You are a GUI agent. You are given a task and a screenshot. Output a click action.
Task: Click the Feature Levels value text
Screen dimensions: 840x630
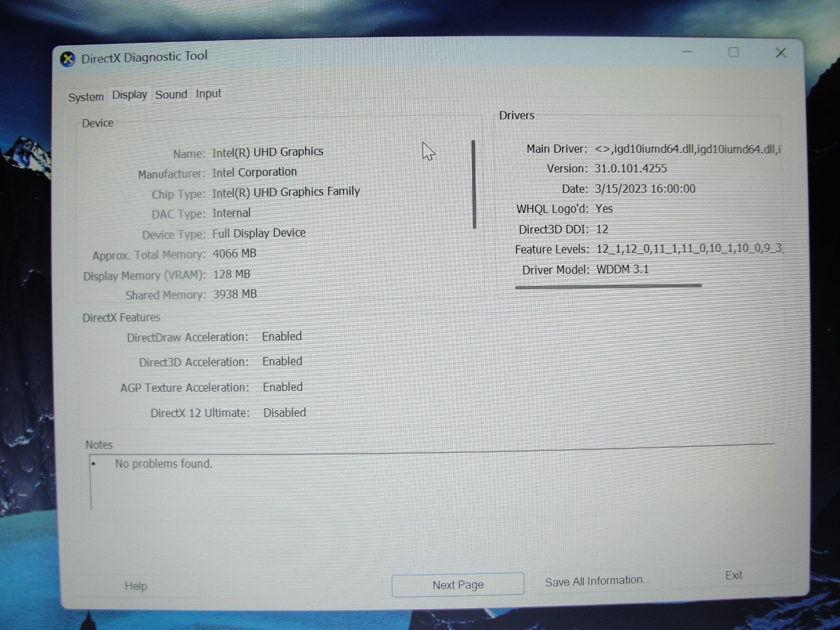coord(689,249)
